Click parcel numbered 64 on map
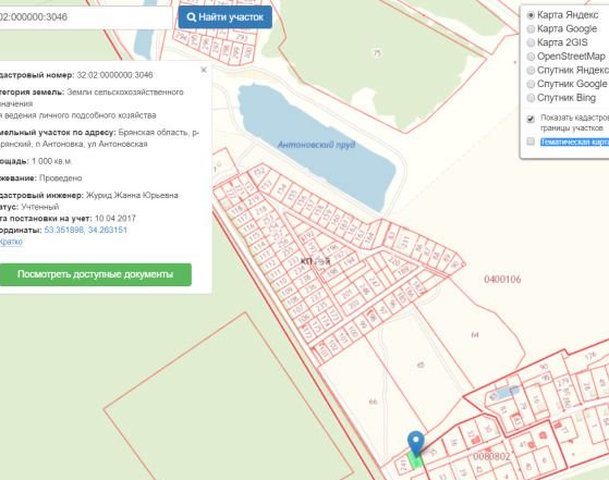The height and width of the screenshot is (480, 609). pyautogui.click(x=475, y=334)
